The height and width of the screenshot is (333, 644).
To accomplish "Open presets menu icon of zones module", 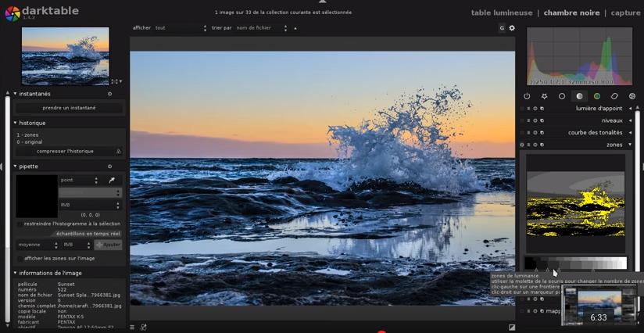I will click(528, 145).
